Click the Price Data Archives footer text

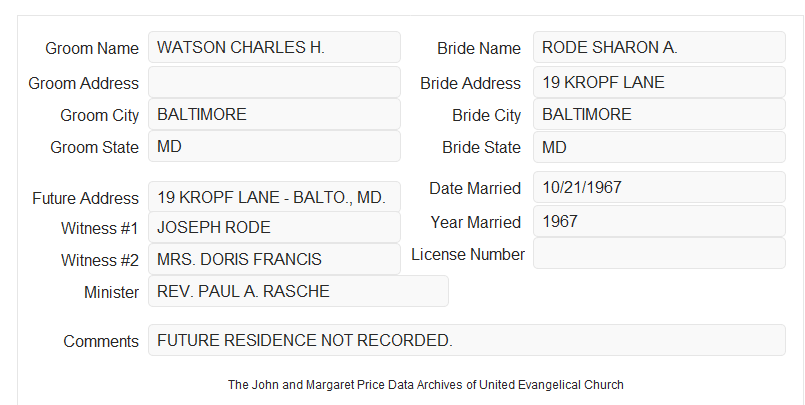pos(426,385)
